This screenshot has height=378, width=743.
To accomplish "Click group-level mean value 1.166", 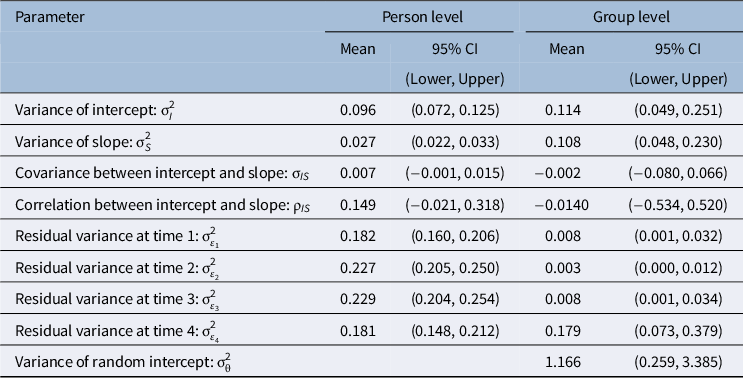I will 562,362.
